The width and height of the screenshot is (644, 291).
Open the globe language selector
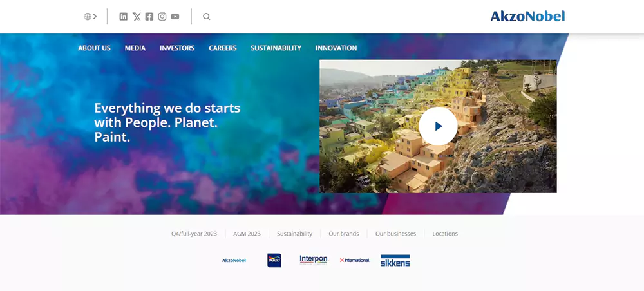coord(90,17)
